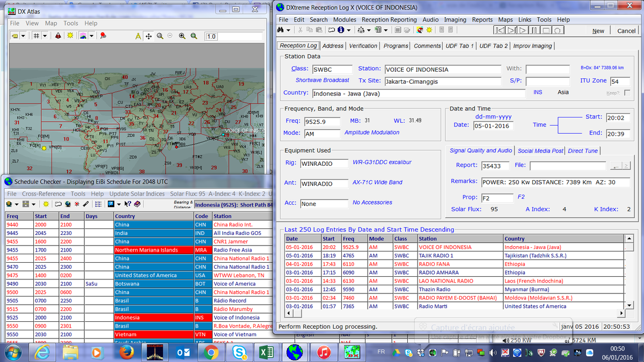Click the globe icon in Schedule Checker toolbar
Viewport: 644px width, 362px height.
pyautogui.click(x=68, y=204)
